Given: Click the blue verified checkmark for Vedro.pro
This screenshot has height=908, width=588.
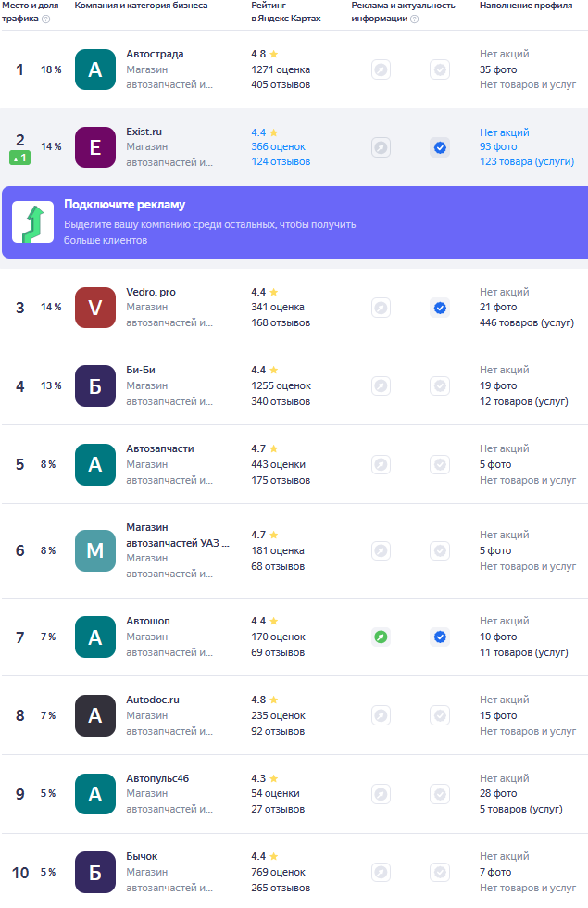Looking at the screenshot, I should point(440,308).
